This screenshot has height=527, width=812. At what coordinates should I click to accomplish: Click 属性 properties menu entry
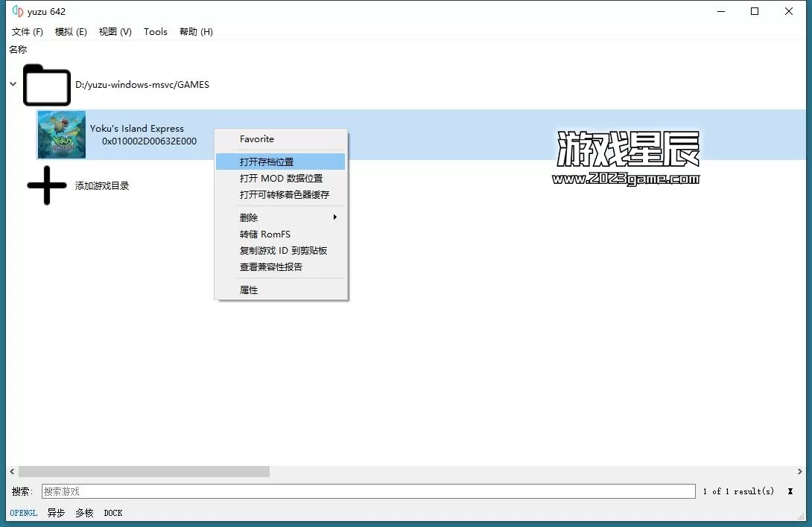click(249, 290)
